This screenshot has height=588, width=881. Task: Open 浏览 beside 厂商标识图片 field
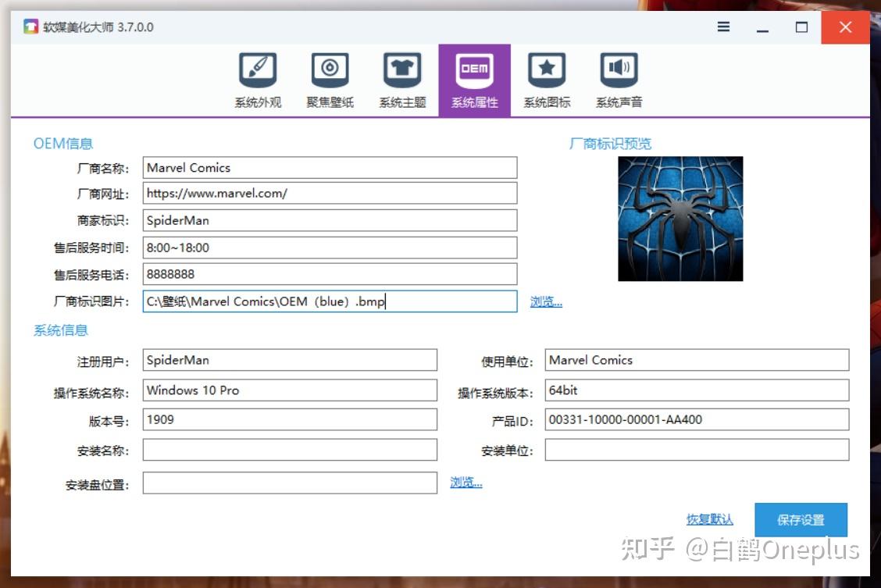[546, 302]
